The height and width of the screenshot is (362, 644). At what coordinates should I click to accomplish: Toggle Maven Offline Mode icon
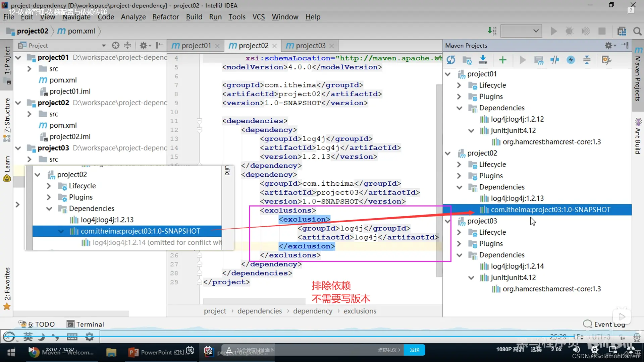[554, 60]
